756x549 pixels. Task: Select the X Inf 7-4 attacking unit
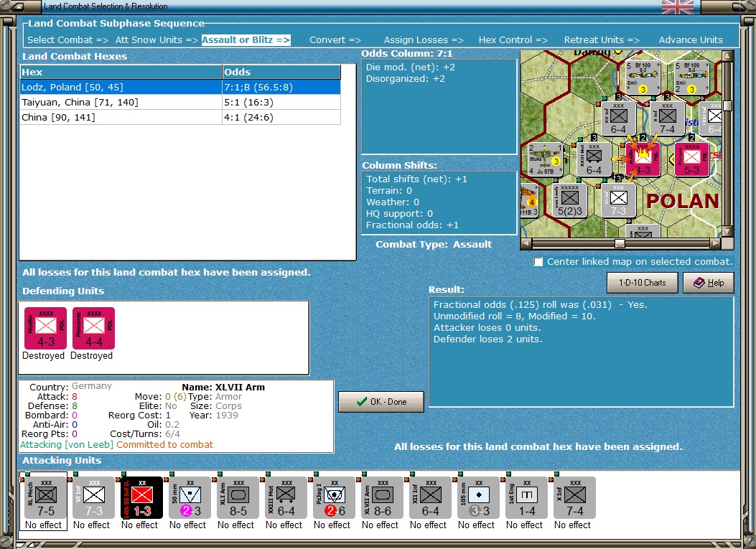[574, 497]
